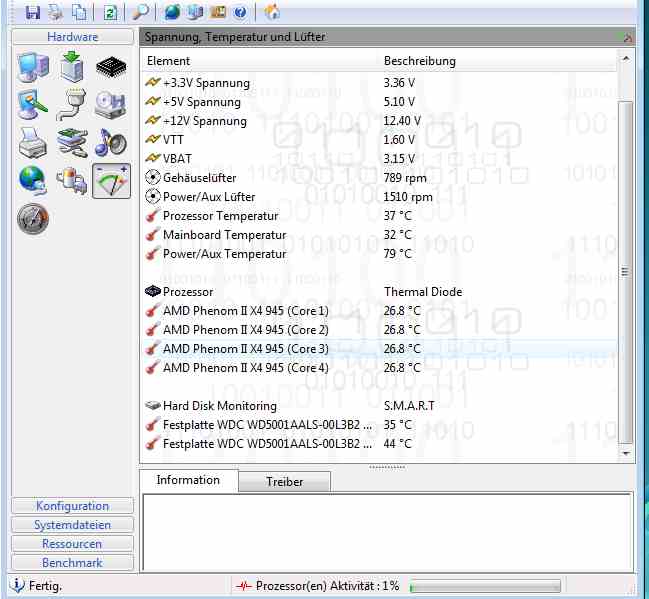Click the orange board toolbar icon

(218, 12)
